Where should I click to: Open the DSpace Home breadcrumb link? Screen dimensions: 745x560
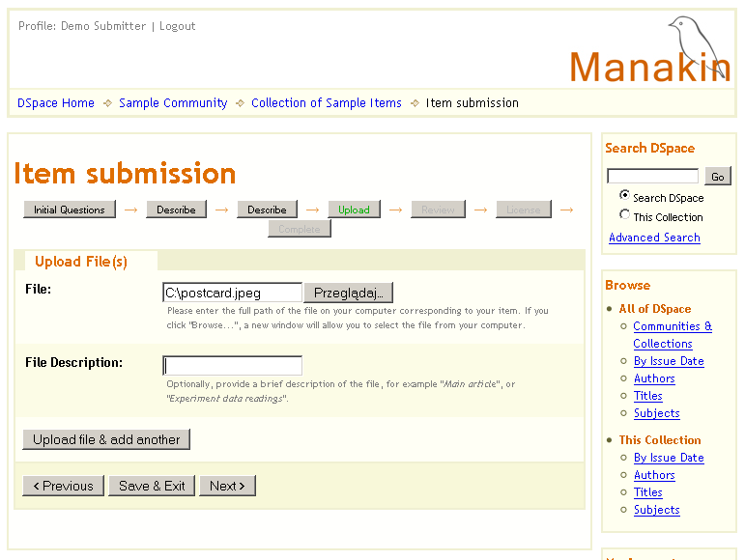click(56, 103)
